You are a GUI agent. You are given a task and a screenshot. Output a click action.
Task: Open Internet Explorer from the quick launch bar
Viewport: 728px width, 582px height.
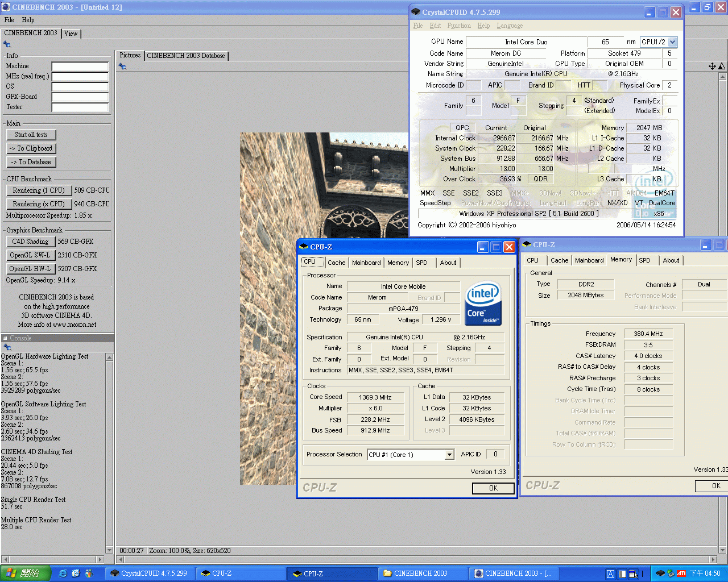tap(63, 573)
